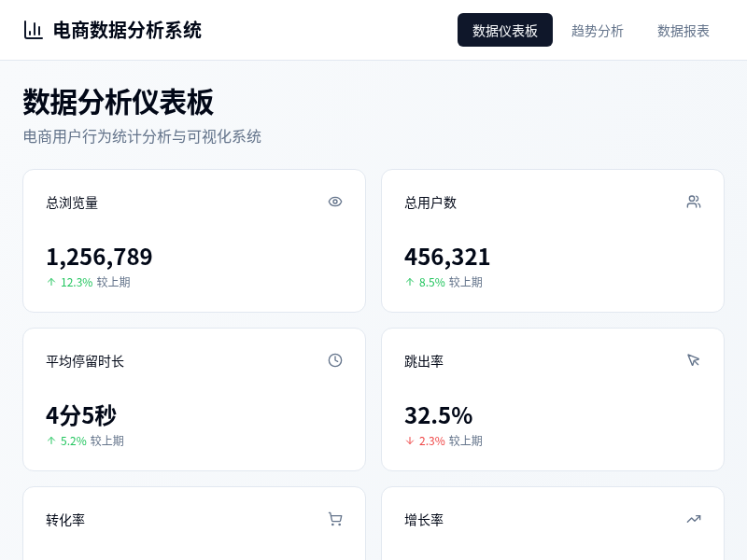Click the 8.5% growth indicator
747x560 pixels.
431,282
